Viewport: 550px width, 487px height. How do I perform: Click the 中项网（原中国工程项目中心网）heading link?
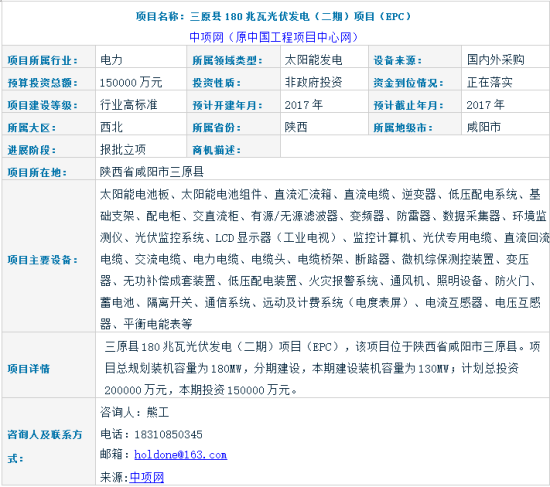click(273, 37)
